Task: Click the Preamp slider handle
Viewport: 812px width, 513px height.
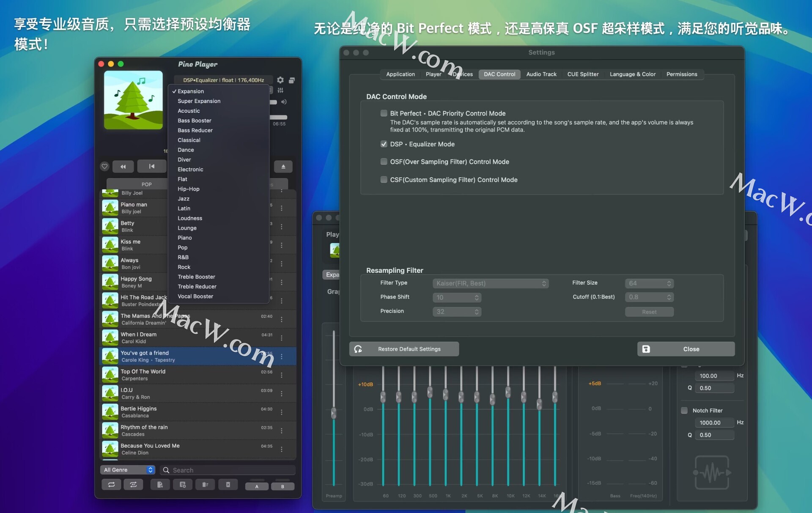Action: click(x=334, y=412)
